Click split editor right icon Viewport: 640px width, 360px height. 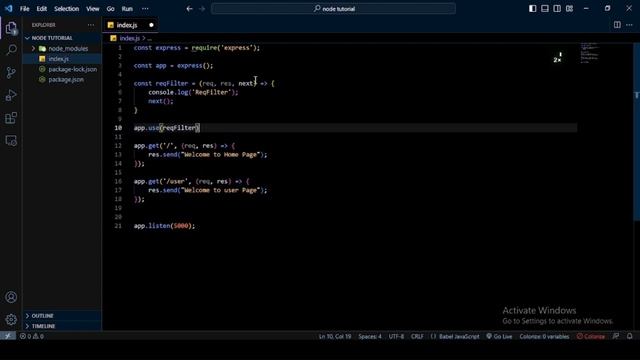click(x=617, y=25)
